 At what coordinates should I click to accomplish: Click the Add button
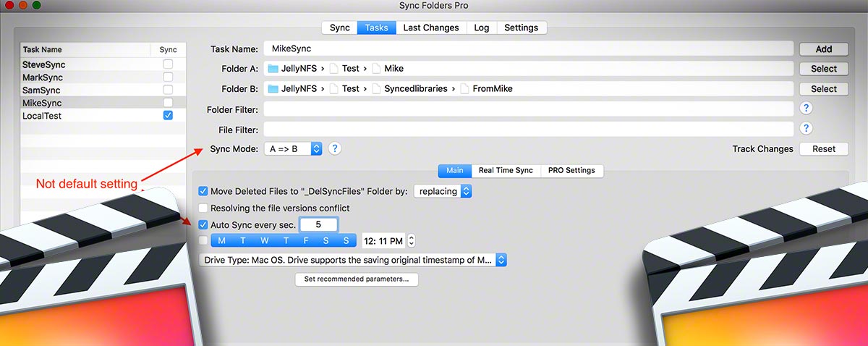tap(824, 49)
